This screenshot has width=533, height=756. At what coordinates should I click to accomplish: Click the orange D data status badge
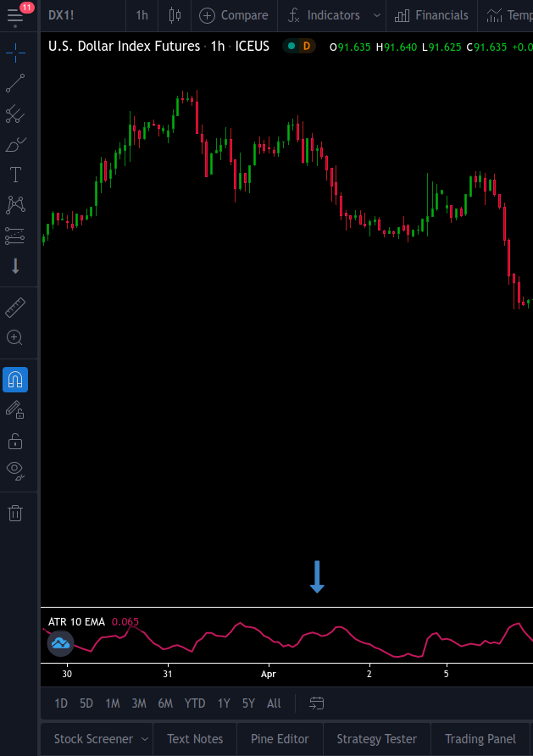(x=307, y=47)
